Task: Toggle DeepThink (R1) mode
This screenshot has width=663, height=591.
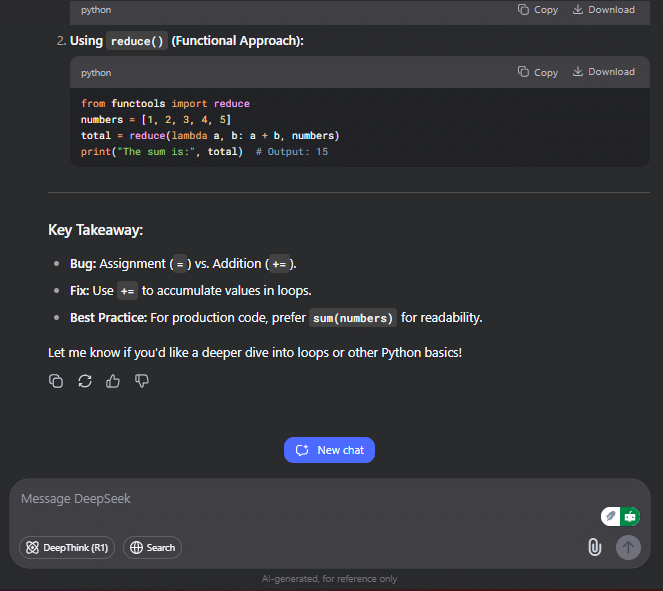Action: [x=67, y=547]
